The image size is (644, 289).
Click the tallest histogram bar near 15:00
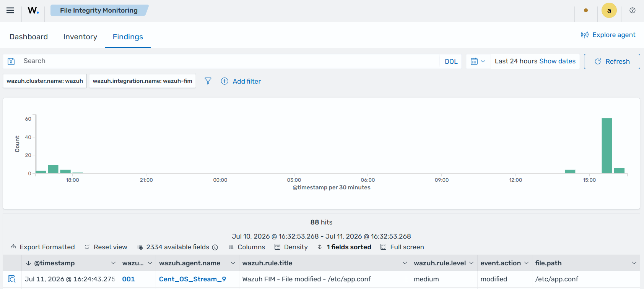click(607, 146)
